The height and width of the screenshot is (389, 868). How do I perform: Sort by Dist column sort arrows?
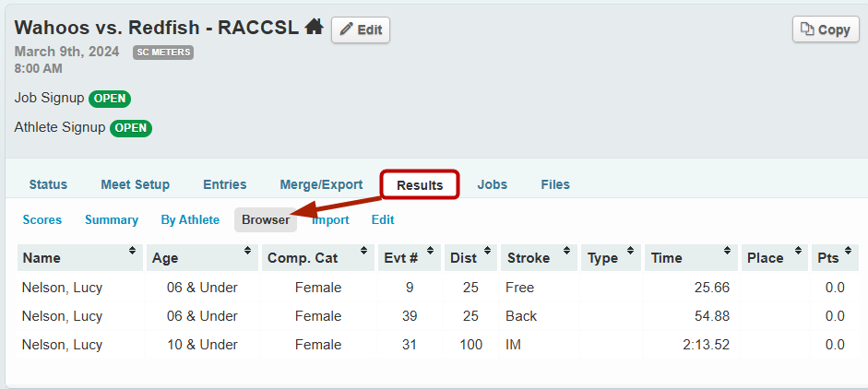(x=486, y=252)
